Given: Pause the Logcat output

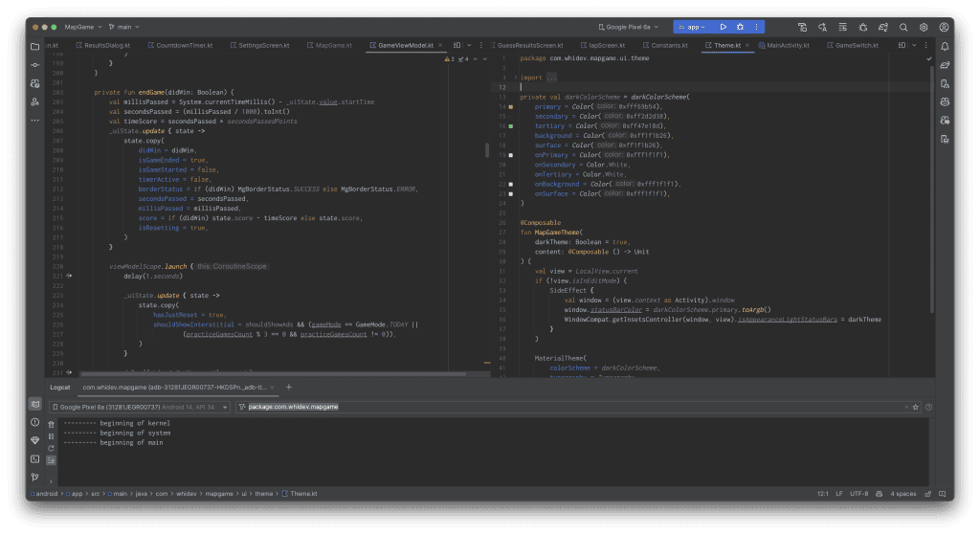Looking at the screenshot, I should [x=52, y=436].
